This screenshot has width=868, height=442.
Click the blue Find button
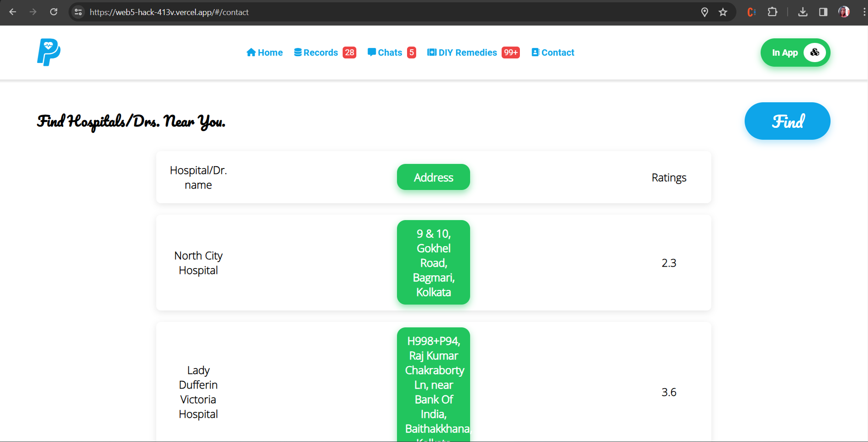(788, 121)
